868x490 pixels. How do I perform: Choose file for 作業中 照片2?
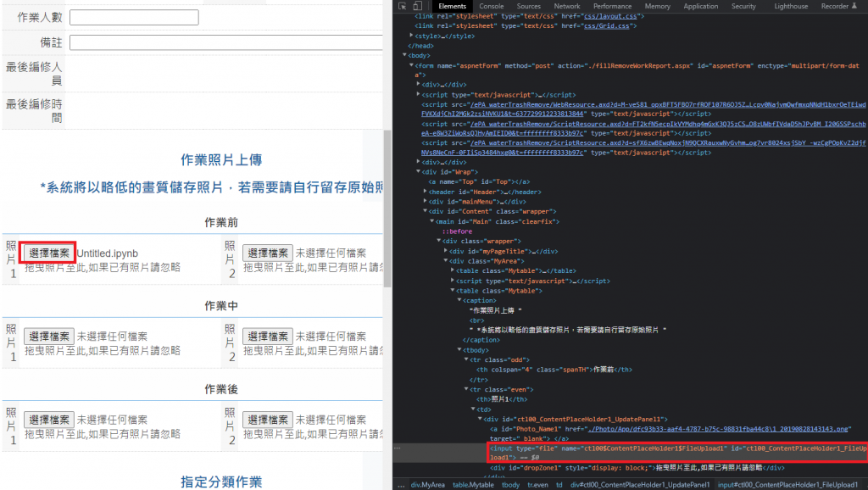click(x=267, y=336)
